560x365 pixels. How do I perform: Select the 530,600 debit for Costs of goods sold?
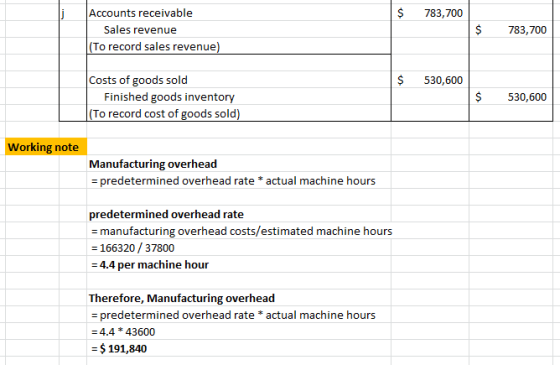[430, 80]
